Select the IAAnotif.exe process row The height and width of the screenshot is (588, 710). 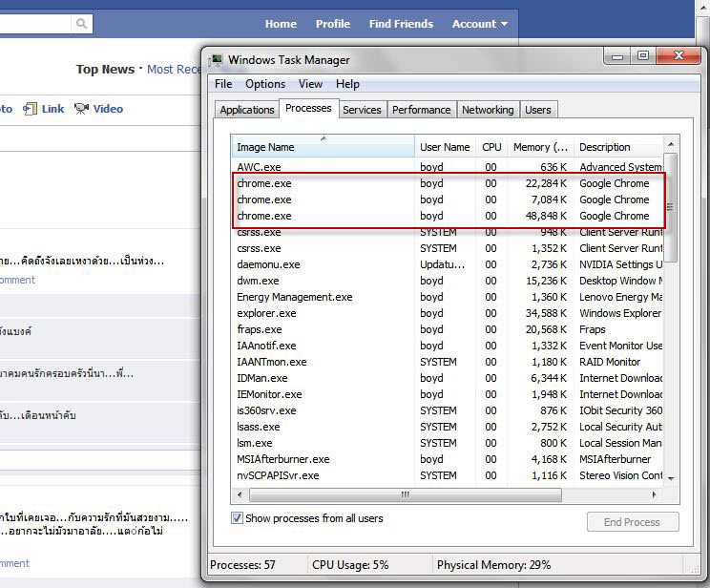pyautogui.click(x=449, y=346)
